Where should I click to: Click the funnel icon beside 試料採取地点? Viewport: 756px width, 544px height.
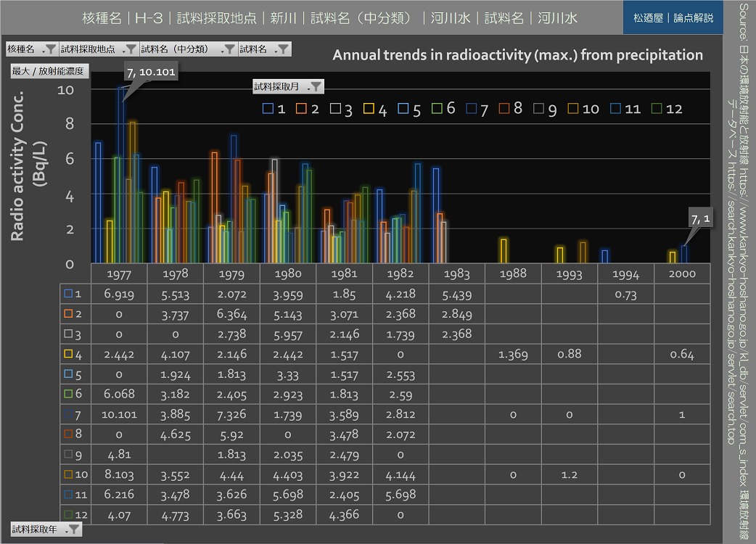pyautogui.click(x=131, y=49)
